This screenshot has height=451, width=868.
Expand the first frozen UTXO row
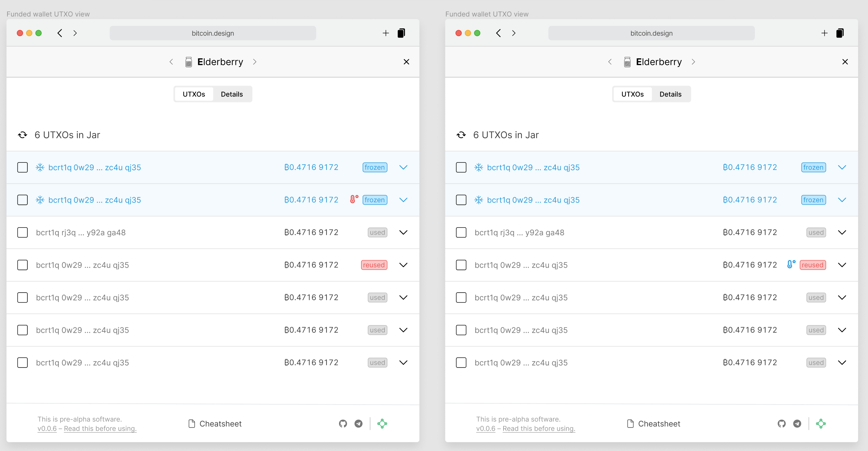[x=403, y=167]
